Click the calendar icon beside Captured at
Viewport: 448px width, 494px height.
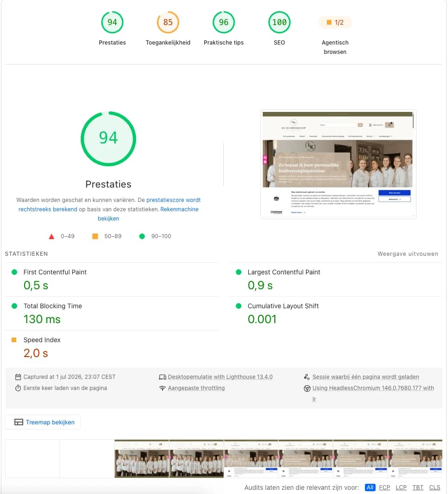pos(18,377)
